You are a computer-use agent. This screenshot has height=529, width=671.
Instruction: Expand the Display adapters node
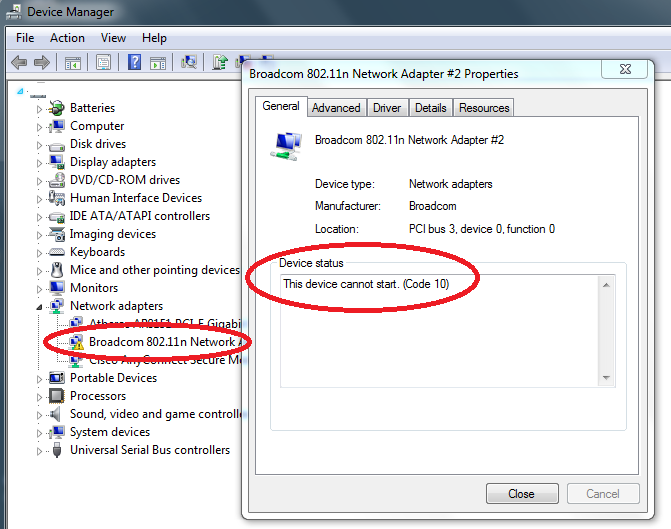click(39, 163)
